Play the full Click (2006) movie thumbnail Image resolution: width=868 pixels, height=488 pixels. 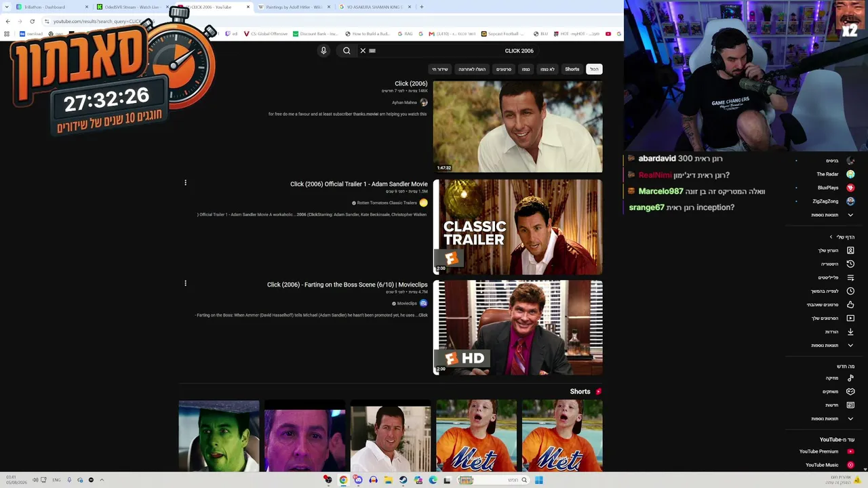517,127
